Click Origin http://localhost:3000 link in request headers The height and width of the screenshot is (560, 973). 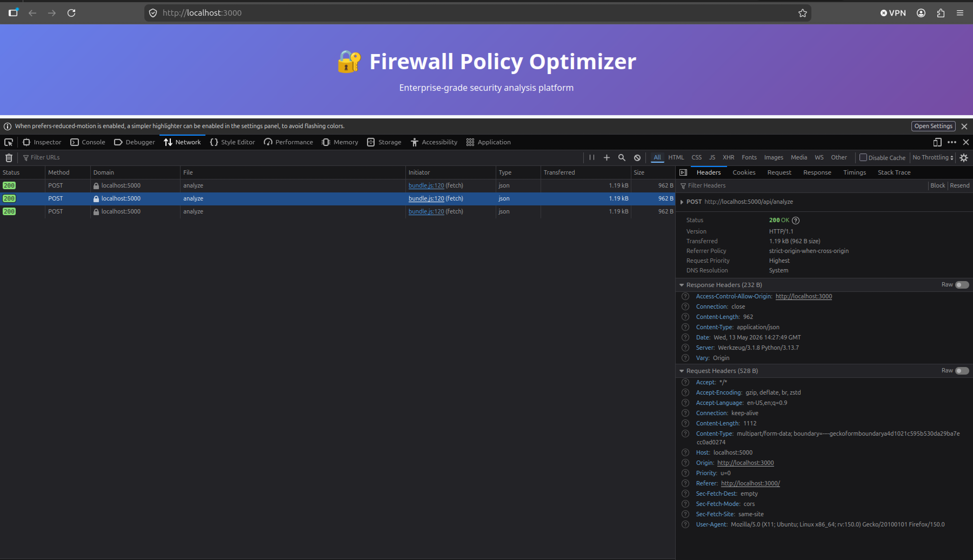(745, 463)
